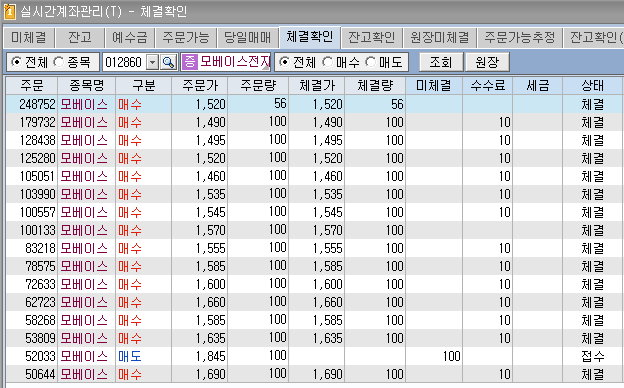Select order number 83218

click(40, 248)
